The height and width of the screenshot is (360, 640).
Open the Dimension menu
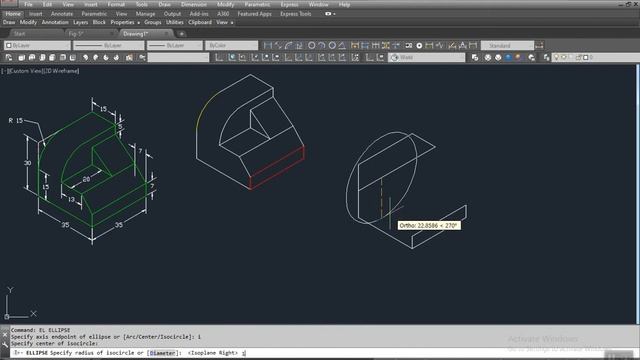(193, 4)
